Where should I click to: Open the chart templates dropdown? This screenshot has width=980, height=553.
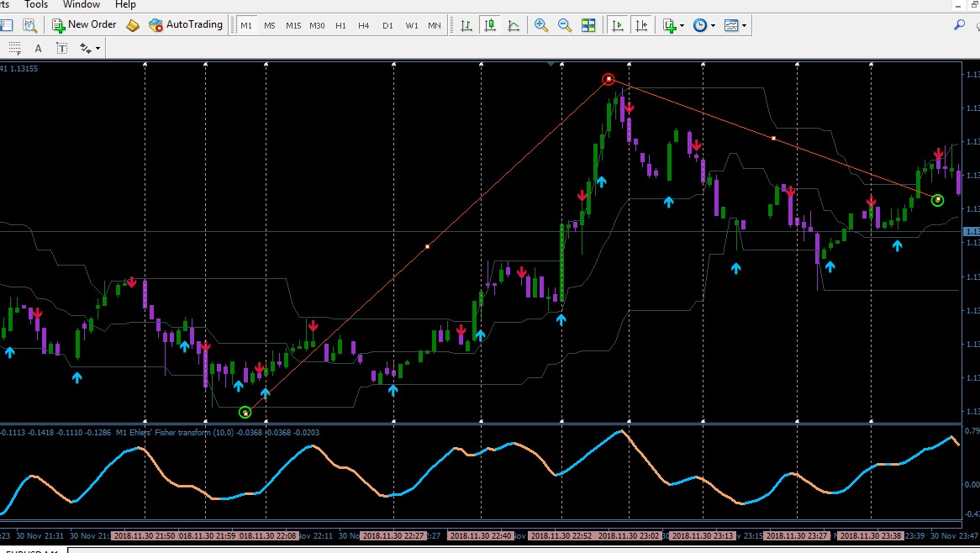[735, 25]
